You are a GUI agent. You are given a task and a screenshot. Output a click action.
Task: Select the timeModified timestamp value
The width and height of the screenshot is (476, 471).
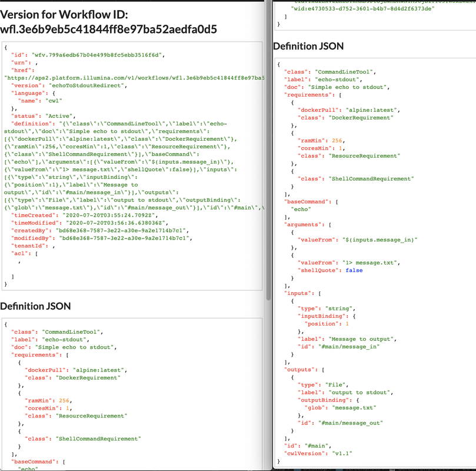(x=115, y=223)
